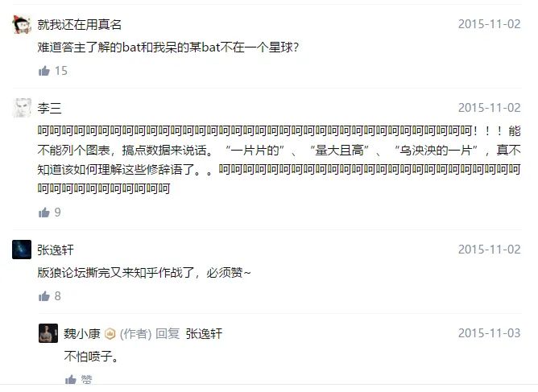Click the 15 likes count

click(61, 71)
